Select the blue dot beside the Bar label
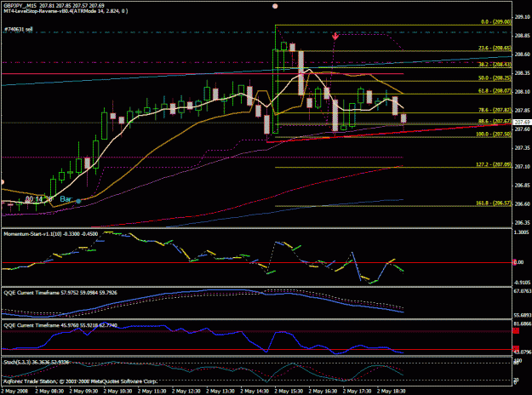This screenshot has height=395, width=532. tap(78, 201)
